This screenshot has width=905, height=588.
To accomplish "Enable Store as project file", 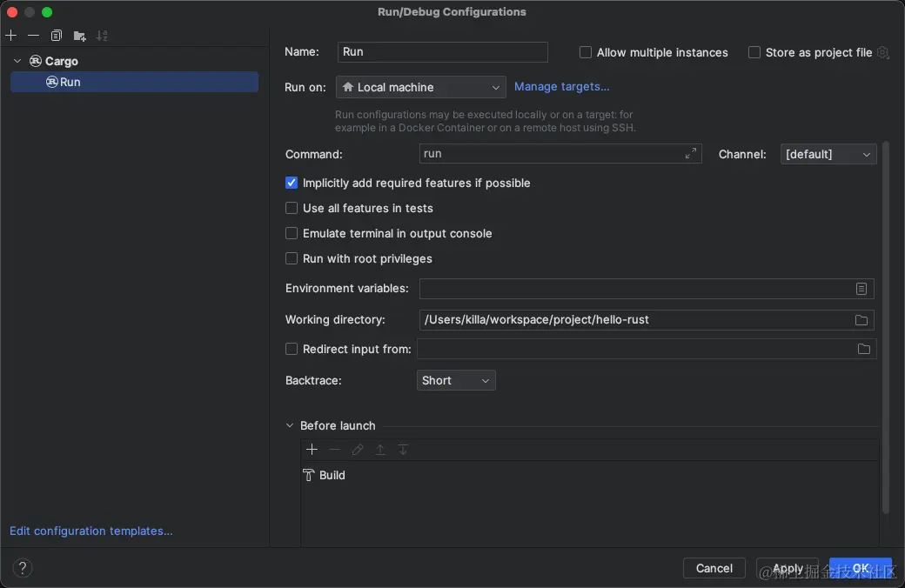I will coord(754,52).
